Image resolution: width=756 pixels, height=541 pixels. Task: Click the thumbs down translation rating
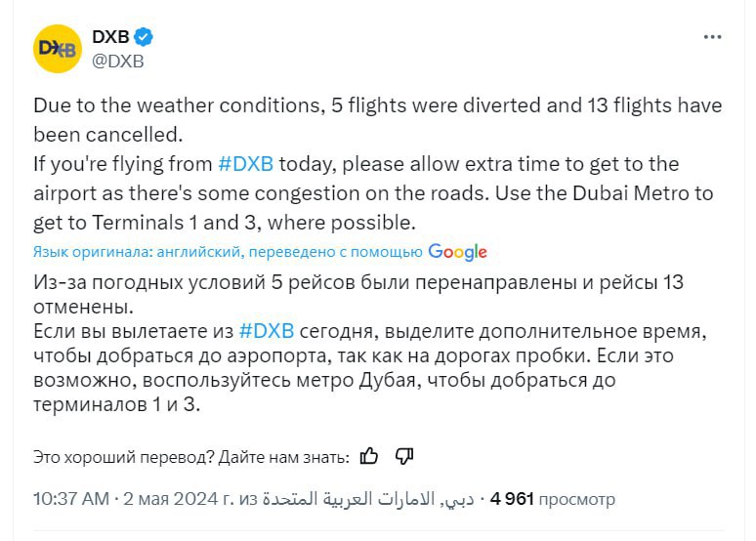(x=404, y=455)
